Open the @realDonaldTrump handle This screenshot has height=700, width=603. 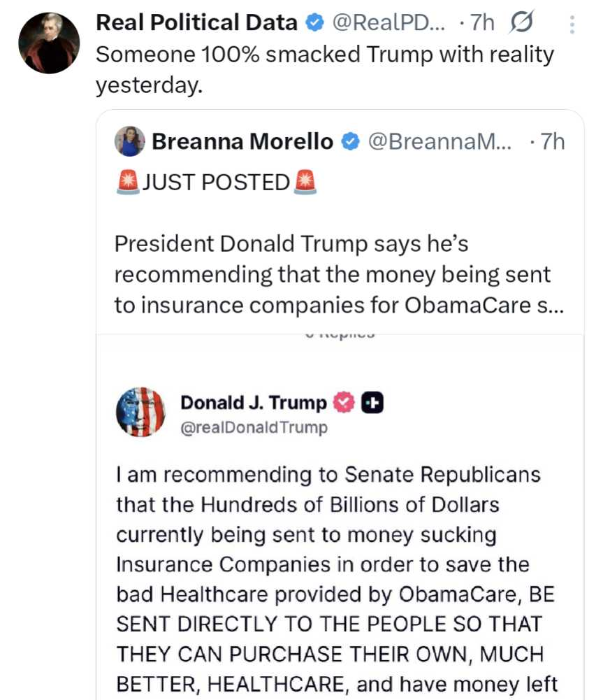[x=254, y=427]
